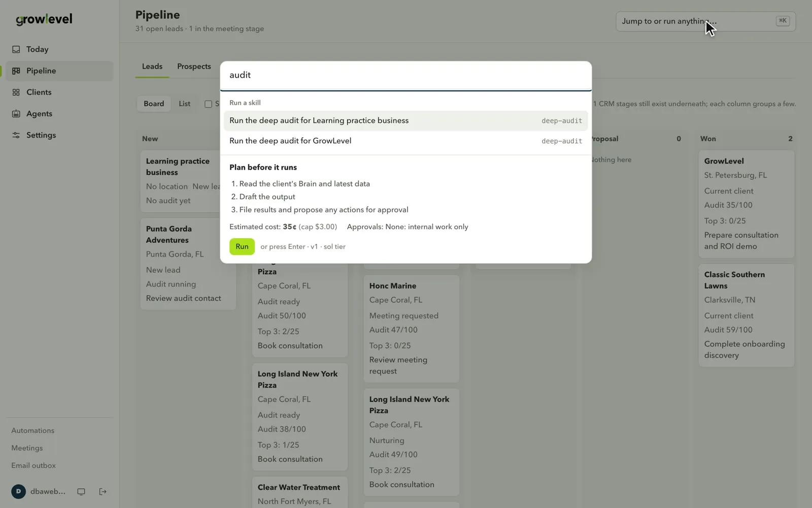The height and width of the screenshot is (508, 812).
Task: Select the Board view
Action: (154, 104)
